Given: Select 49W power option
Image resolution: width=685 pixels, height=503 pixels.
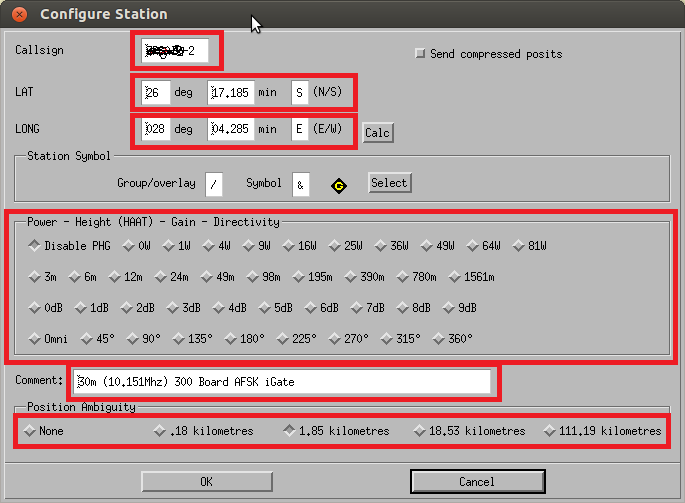Looking at the screenshot, I should (438, 246).
